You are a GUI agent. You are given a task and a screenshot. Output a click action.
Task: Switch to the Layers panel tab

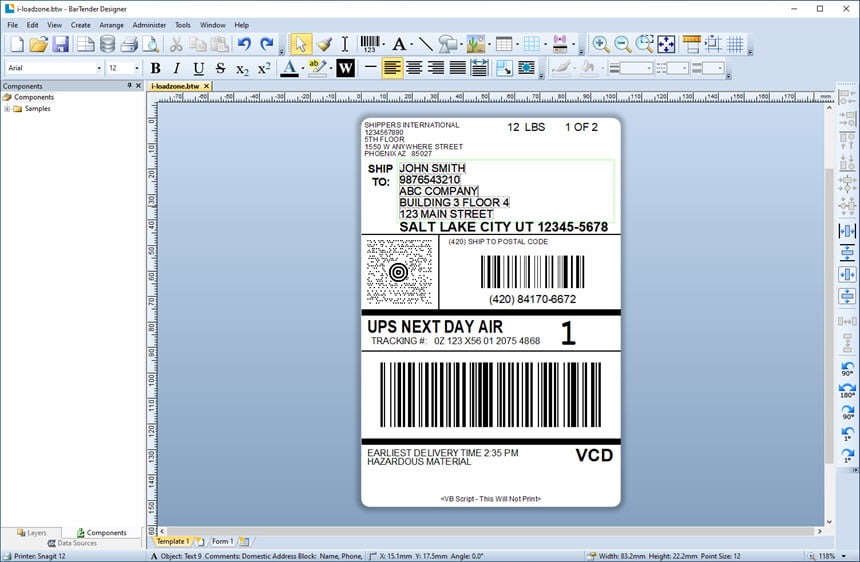(32, 532)
